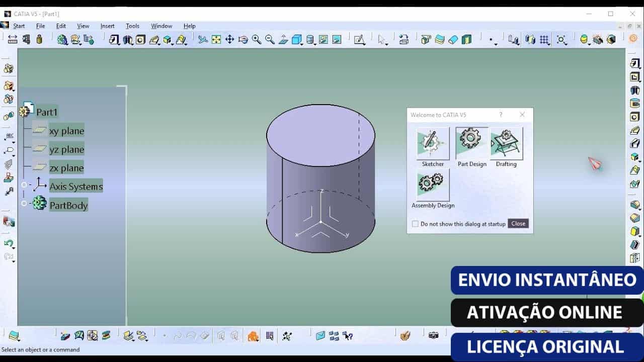Select the zx plane tree item

[x=66, y=168]
